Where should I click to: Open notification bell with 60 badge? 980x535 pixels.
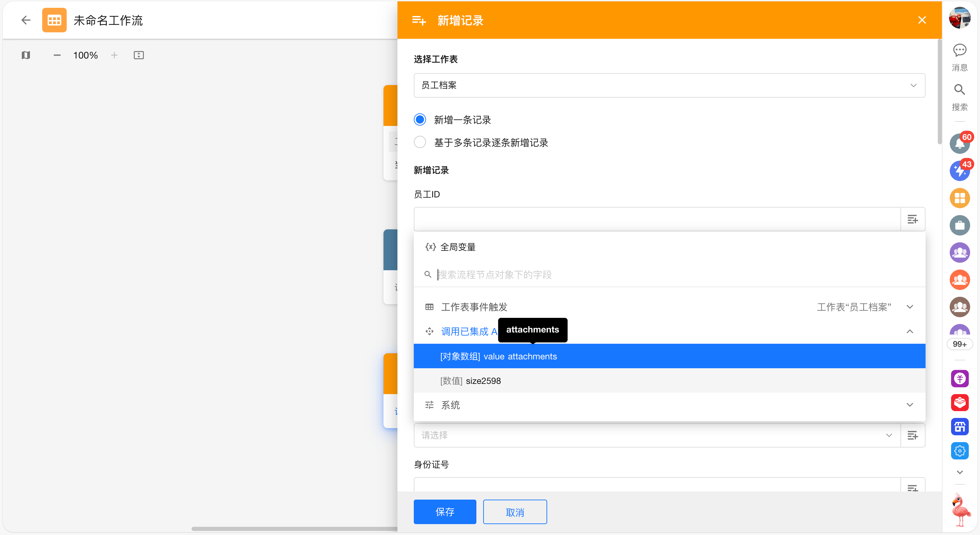[959, 144]
